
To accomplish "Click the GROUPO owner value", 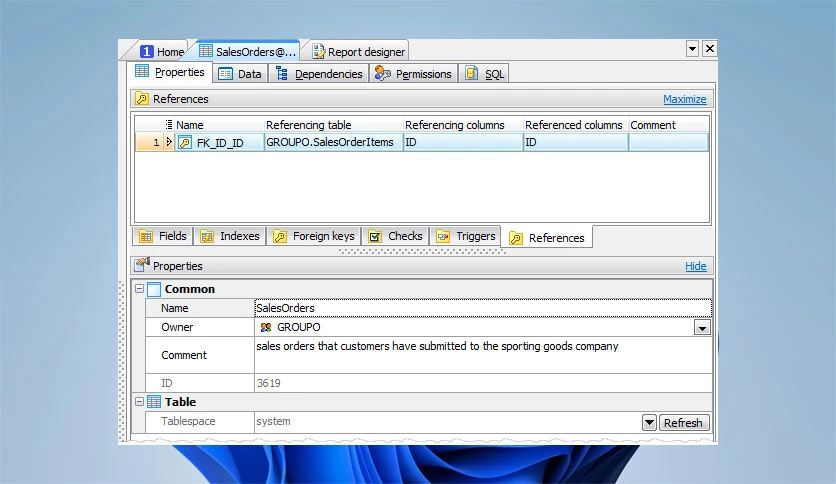I will click(x=299, y=327).
